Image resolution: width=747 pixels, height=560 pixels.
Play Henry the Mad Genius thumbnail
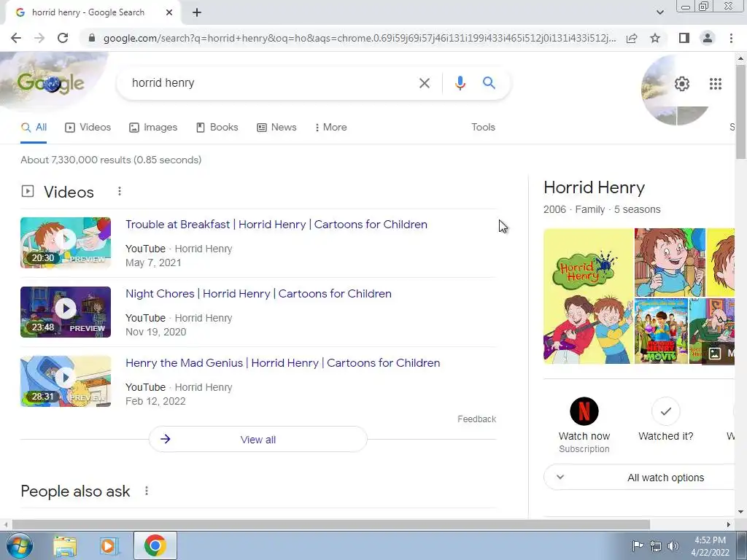[66, 381]
